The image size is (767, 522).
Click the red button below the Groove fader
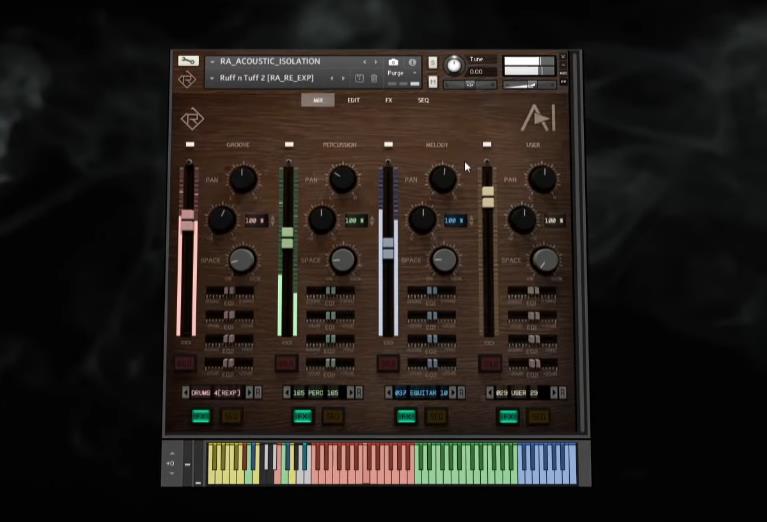pyautogui.click(x=185, y=363)
